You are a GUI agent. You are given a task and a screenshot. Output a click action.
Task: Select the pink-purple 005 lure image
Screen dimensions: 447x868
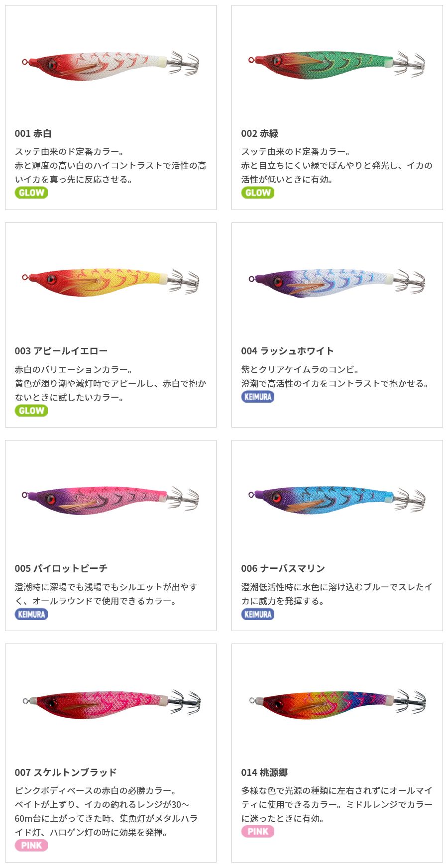point(111,499)
